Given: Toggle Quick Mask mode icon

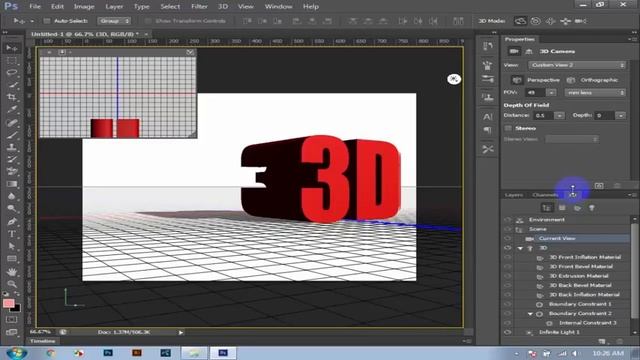Looking at the screenshot, I should [x=11, y=320].
